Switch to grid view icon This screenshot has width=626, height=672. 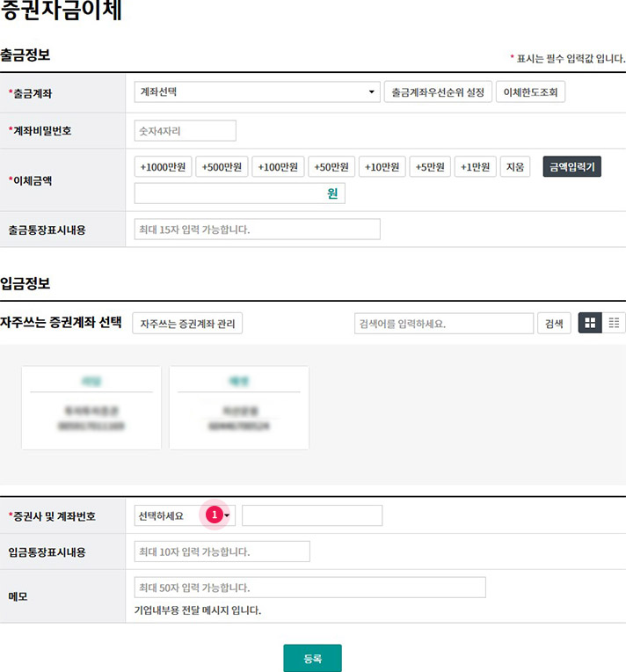click(590, 323)
